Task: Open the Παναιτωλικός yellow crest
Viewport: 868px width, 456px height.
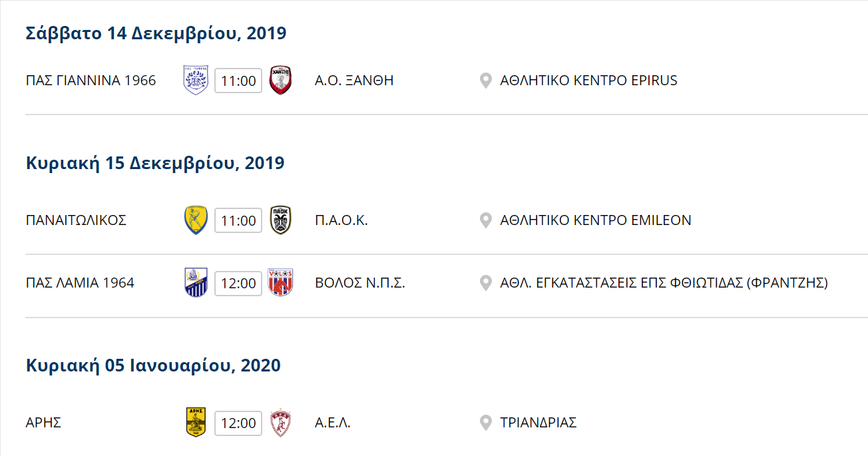Action: tap(196, 220)
